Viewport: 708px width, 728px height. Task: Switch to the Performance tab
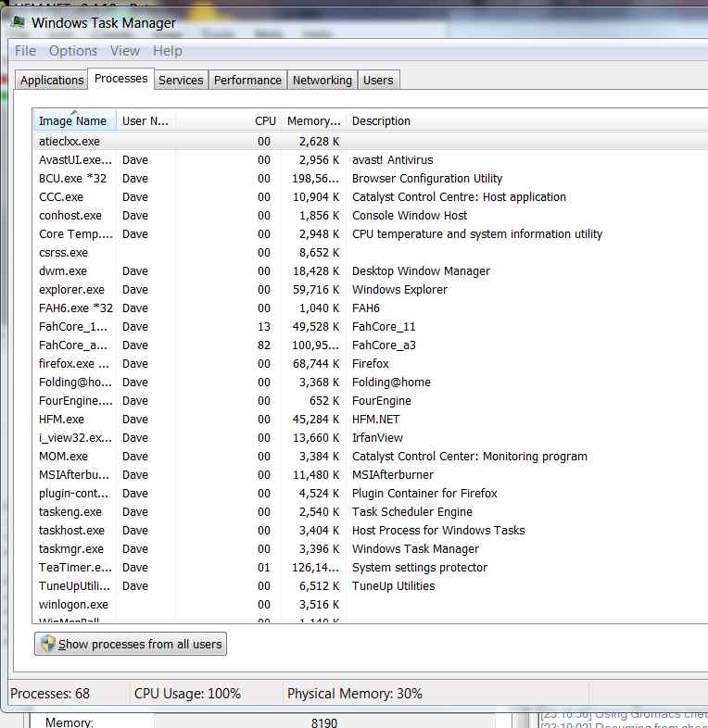(247, 81)
